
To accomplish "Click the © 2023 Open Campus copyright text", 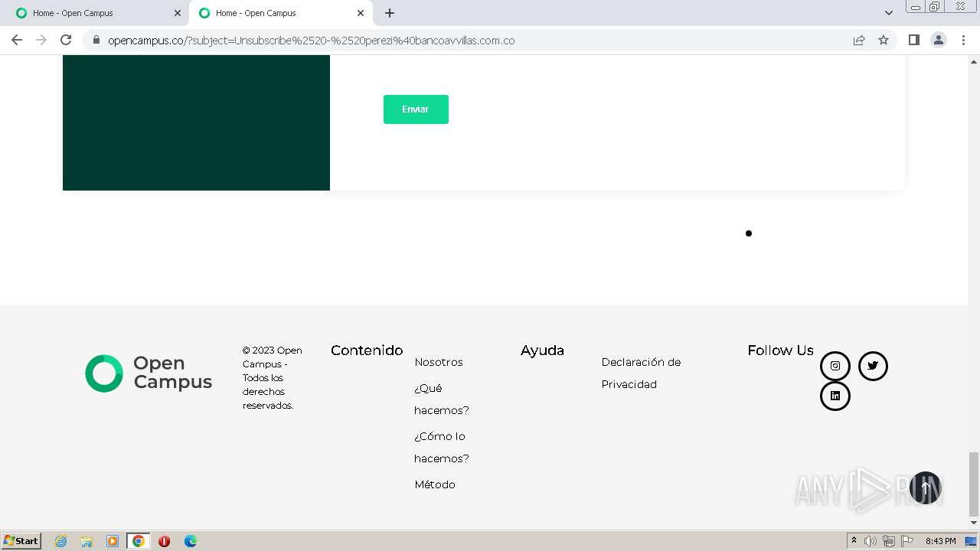I will [x=273, y=378].
